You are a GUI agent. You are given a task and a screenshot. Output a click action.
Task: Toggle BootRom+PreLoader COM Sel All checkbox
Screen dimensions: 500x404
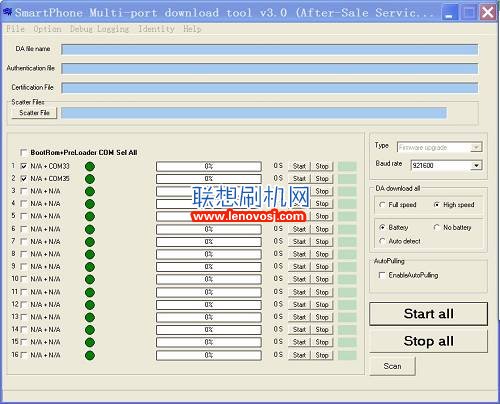point(24,153)
